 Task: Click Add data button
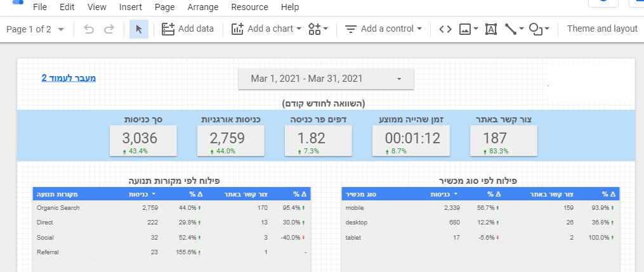pos(188,29)
